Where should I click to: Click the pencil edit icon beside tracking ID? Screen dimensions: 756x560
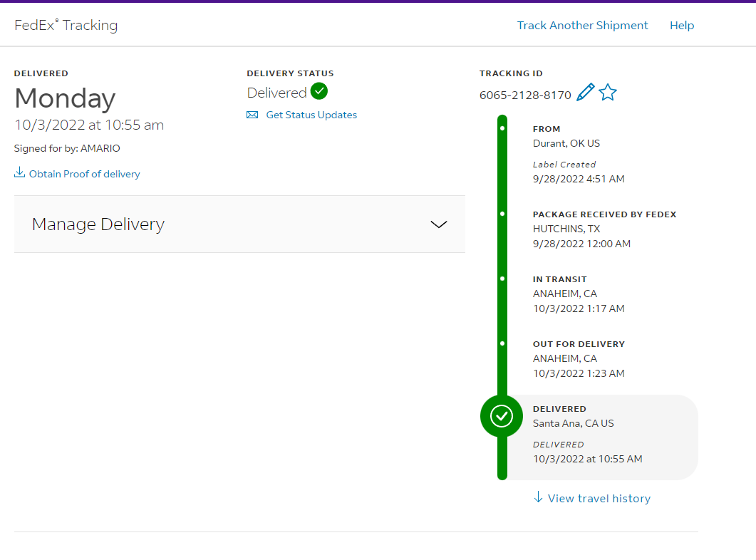pyautogui.click(x=585, y=92)
